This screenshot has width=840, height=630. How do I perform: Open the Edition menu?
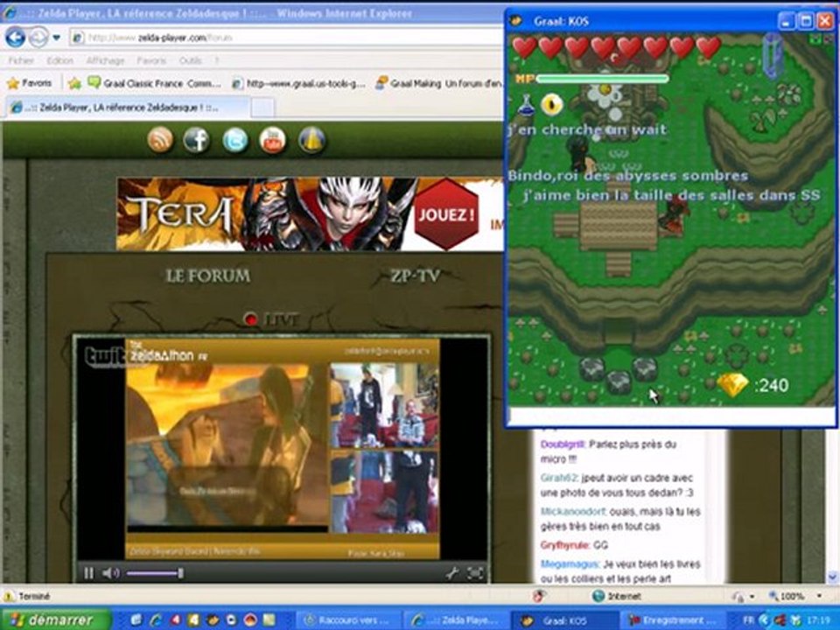[x=59, y=60]
